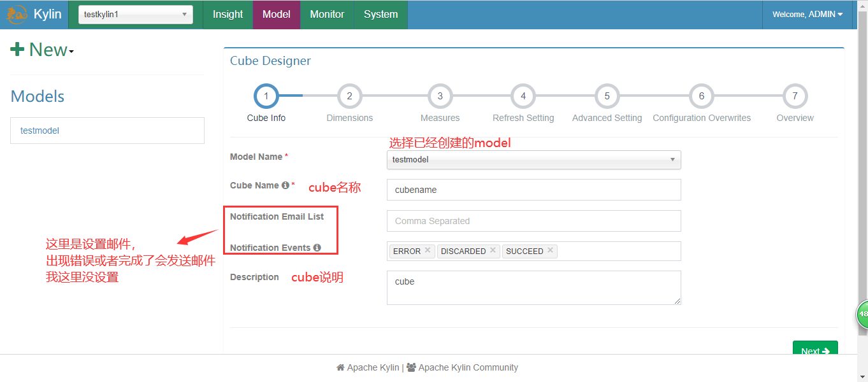Screen dimensions: 868x382
Task: Remove the DISCARDED event tag
Action: (x=493, y=251)
